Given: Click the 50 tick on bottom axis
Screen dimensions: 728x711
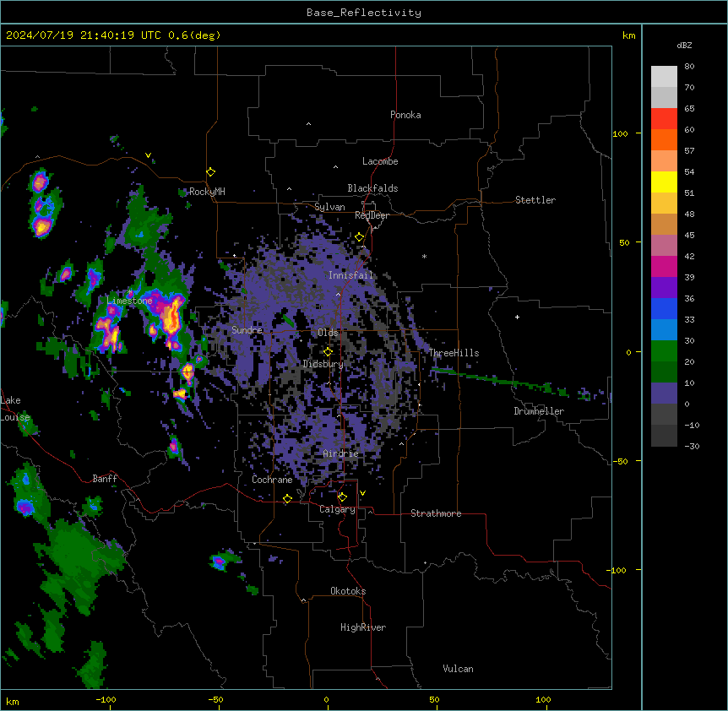Looking at the screenshot, I should pyautogui.click(x=434, y=699).
